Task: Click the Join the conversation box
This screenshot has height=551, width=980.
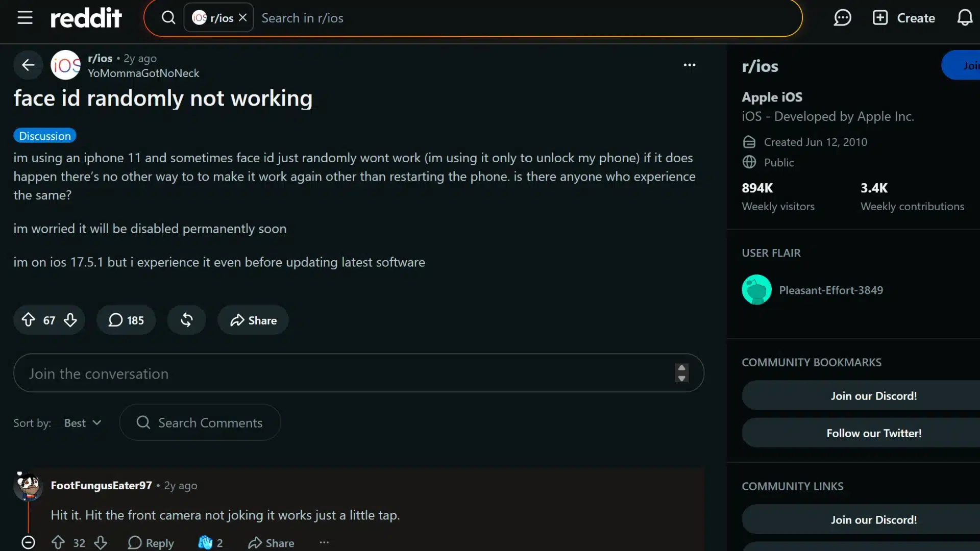Action: pos(359,373)
